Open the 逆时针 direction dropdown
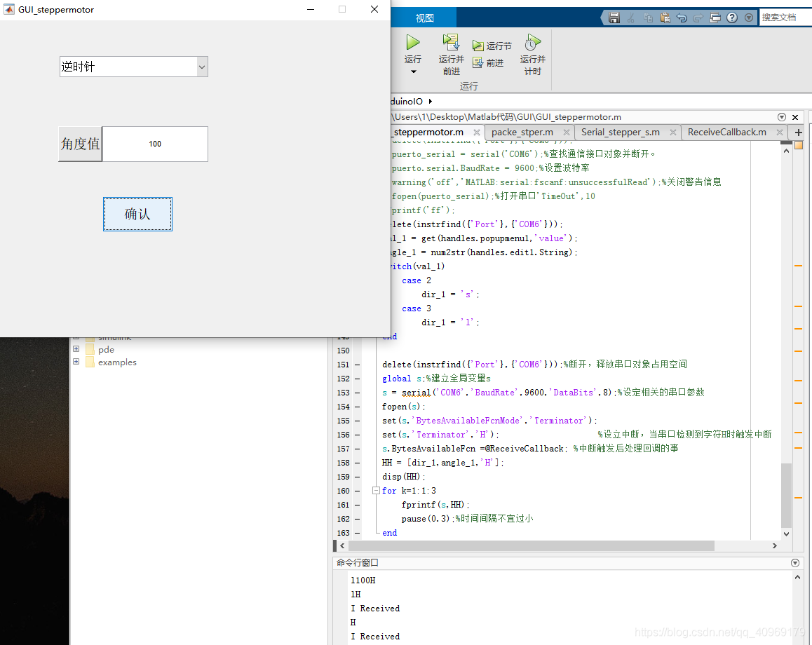Image resolution: width=812 pixels, height=645 pixels. pyautogui.click(x=203, y=66)
